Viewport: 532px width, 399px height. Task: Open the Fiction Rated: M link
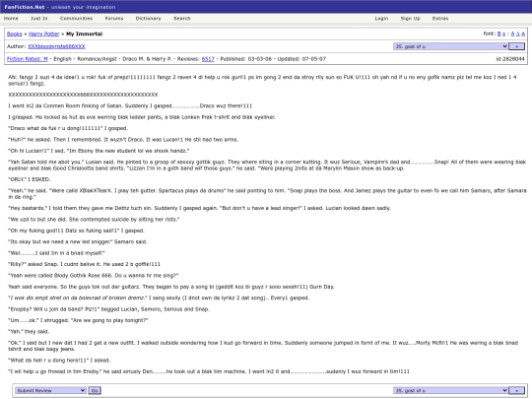click(x=28, y=59)
